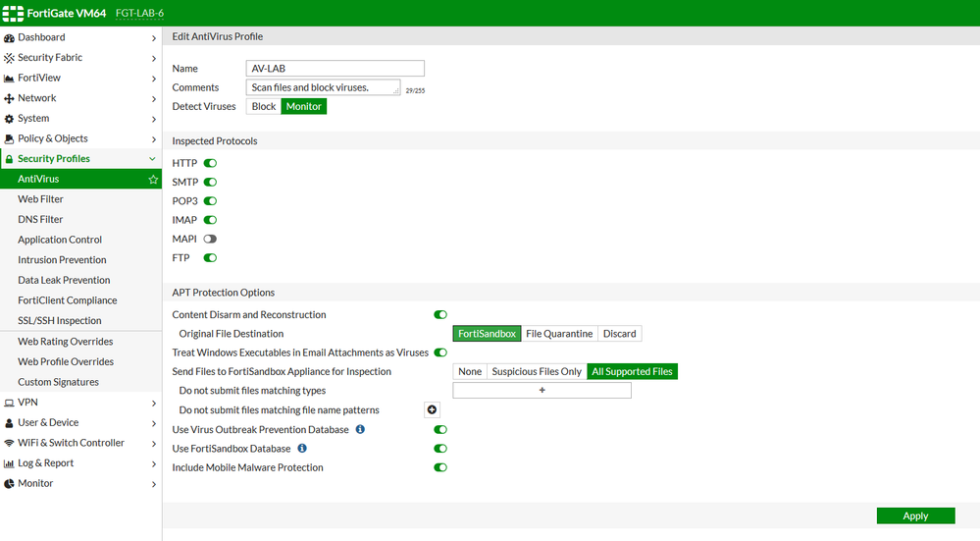Show Virus Outbreak Prevention Database info

[360, 429]
